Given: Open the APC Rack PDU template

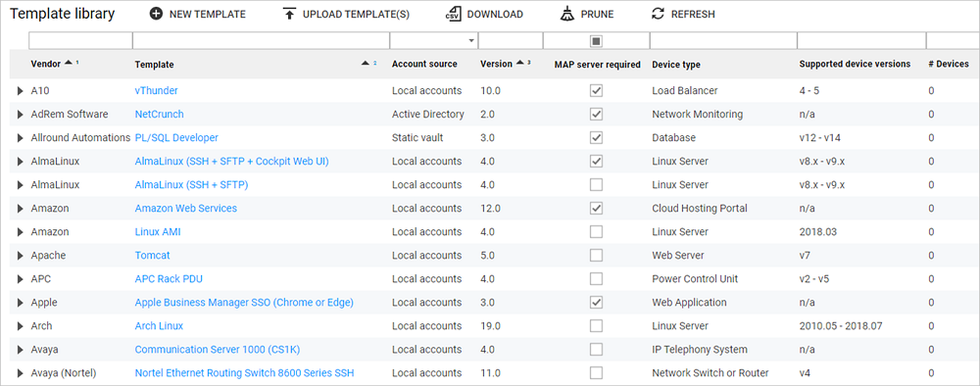Looking at the screenshot, I should point(169,278).
